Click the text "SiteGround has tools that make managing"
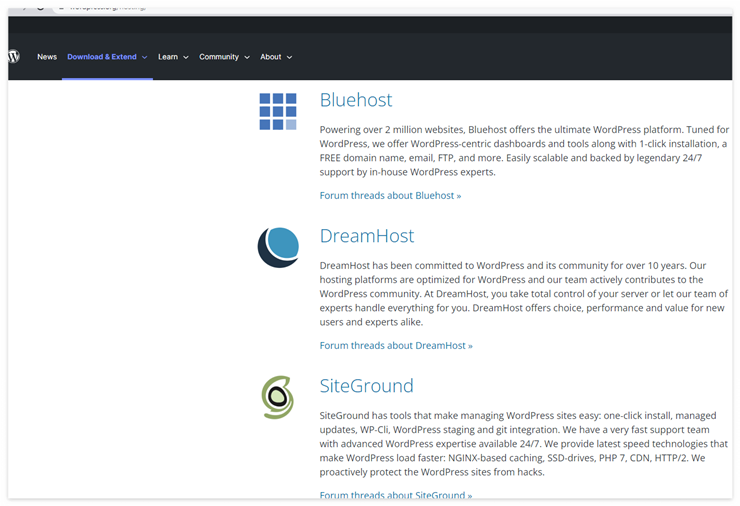This screenshot has width=740, height=506. [412, 415]
